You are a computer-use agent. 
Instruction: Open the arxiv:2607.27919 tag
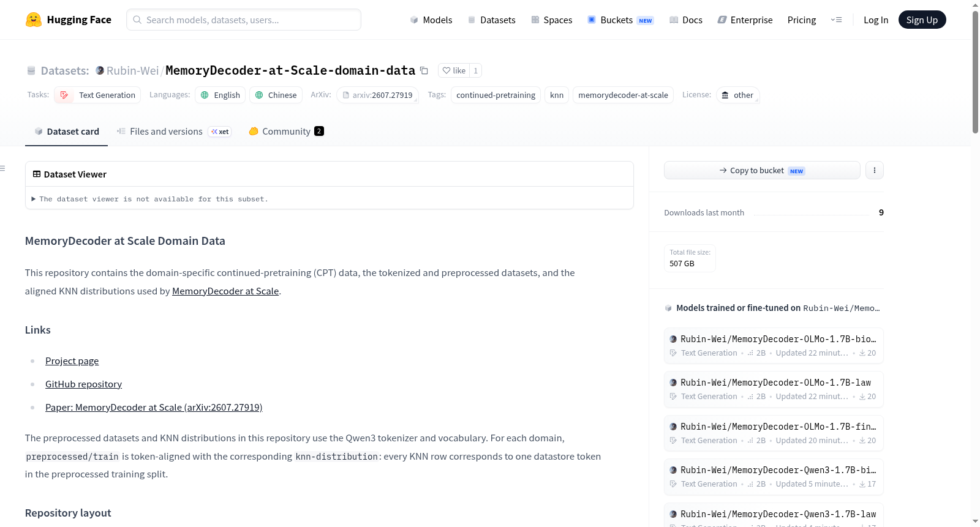pyautogui.click(x=377, y=95)
